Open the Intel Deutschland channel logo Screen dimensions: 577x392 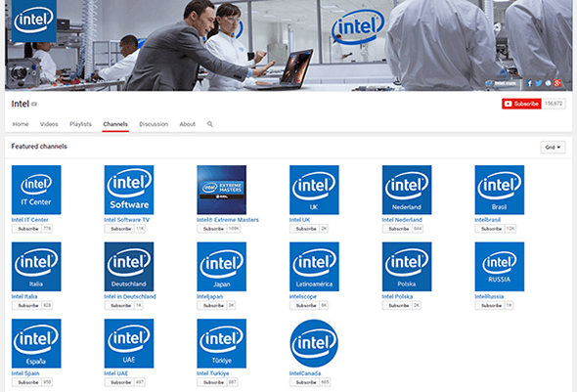coord(129,267)
